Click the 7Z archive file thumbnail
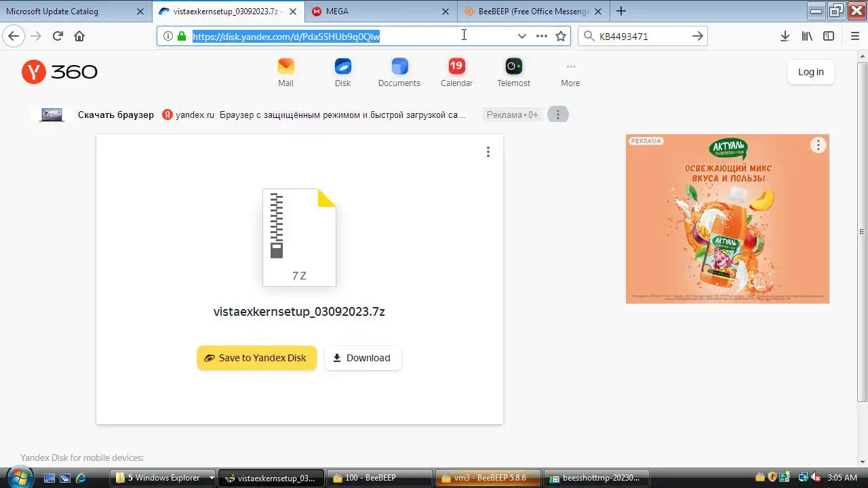The width and height of the screenshot is (868, 488). tap(299, 237)
